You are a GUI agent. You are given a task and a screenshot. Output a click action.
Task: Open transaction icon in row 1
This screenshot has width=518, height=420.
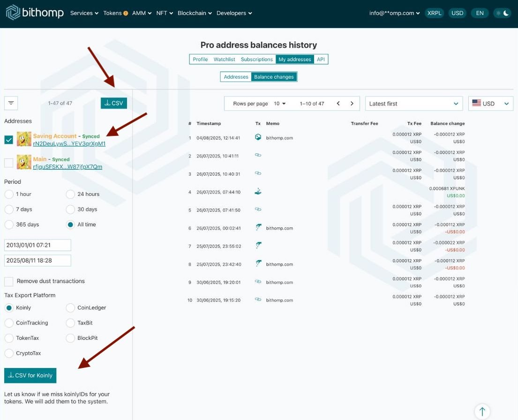[258, 137]
